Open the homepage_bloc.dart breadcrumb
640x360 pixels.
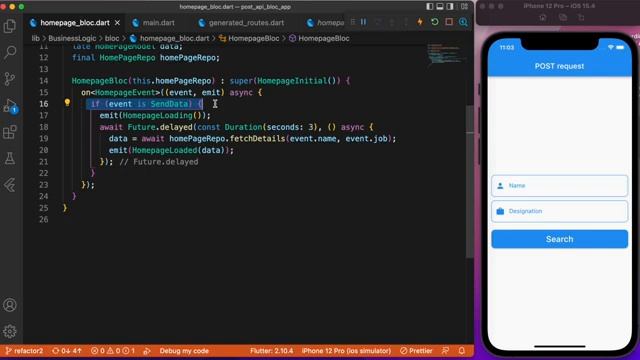pos(174,38)
